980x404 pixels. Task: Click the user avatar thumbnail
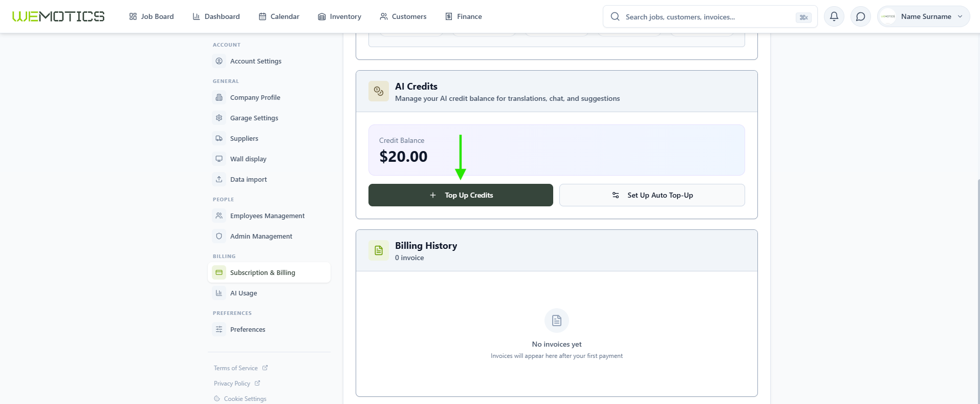[888, 16]
